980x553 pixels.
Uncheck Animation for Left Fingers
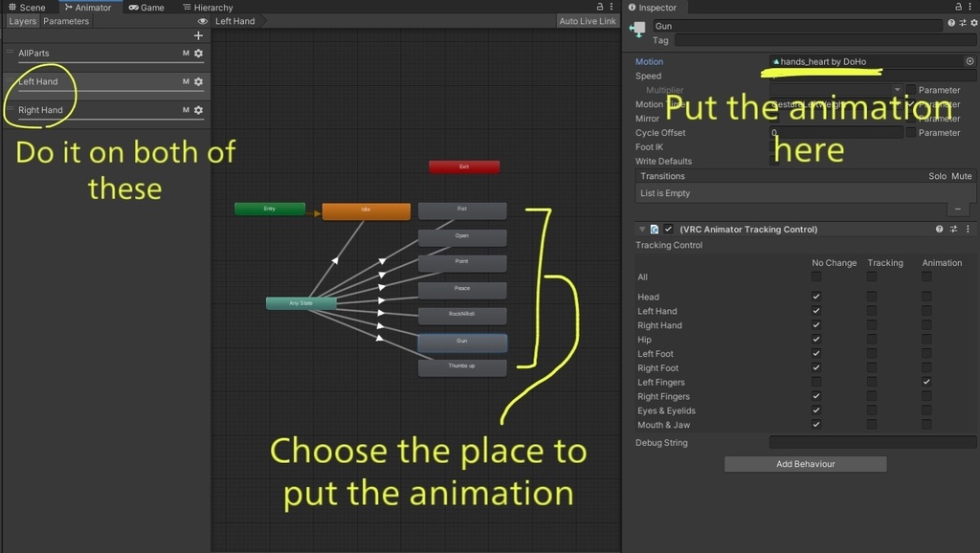(926, 382)
